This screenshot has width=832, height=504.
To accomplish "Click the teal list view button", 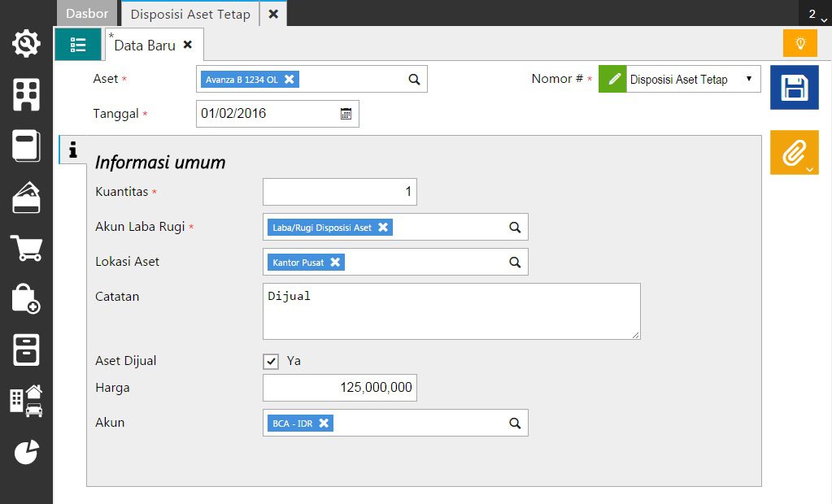I will 78,44.
